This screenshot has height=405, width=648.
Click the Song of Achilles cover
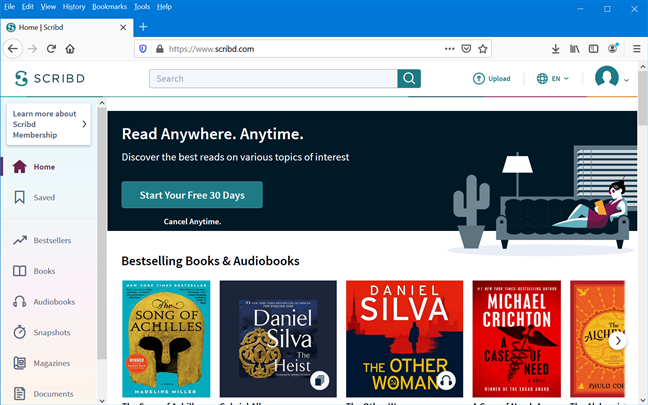tap(166, 339)
